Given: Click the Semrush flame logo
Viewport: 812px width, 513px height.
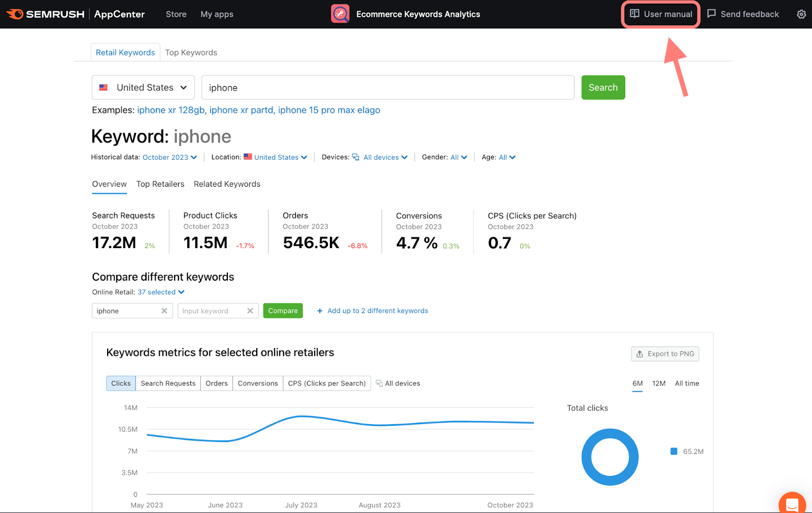Looking at the screenshot, I should pos(15,14).
